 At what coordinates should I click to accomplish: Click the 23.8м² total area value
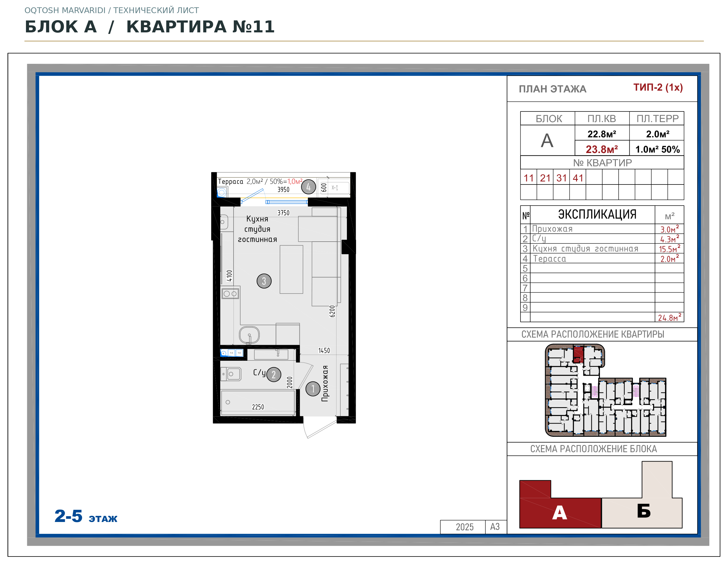pos(602,149)
